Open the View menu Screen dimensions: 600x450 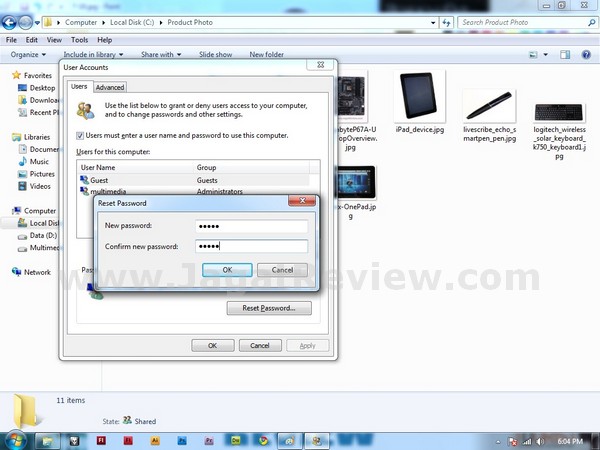[x=54, y=40]
